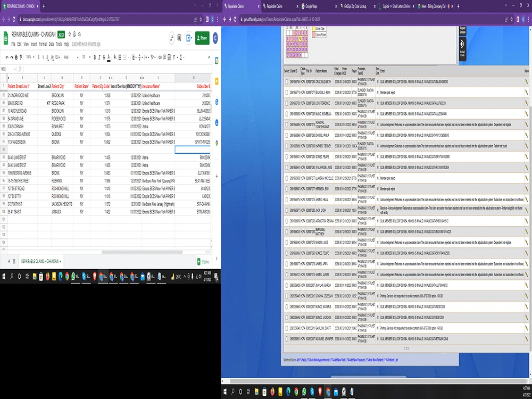Click the F10-Patient List shortcut link

click(391, 360)
